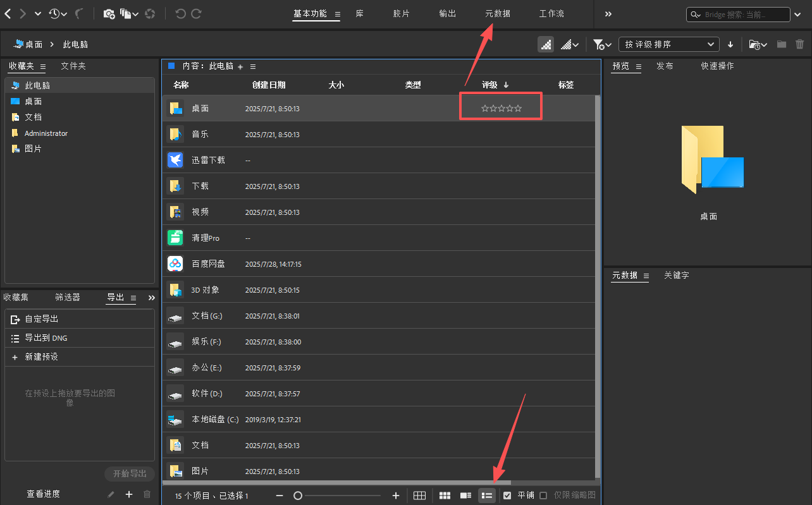Viewport: 812px width, 505px height.
Task: Toggle ascending sort order arrow
Action: point(730,44)
